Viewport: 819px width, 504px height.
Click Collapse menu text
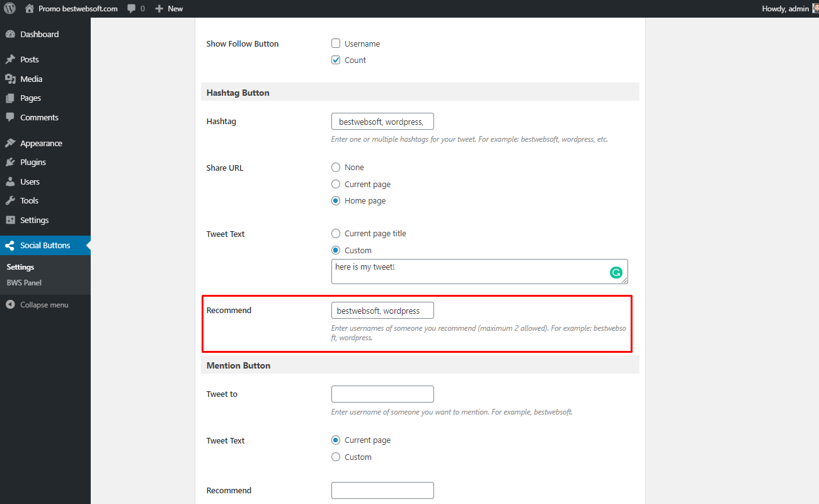[44, 305]
